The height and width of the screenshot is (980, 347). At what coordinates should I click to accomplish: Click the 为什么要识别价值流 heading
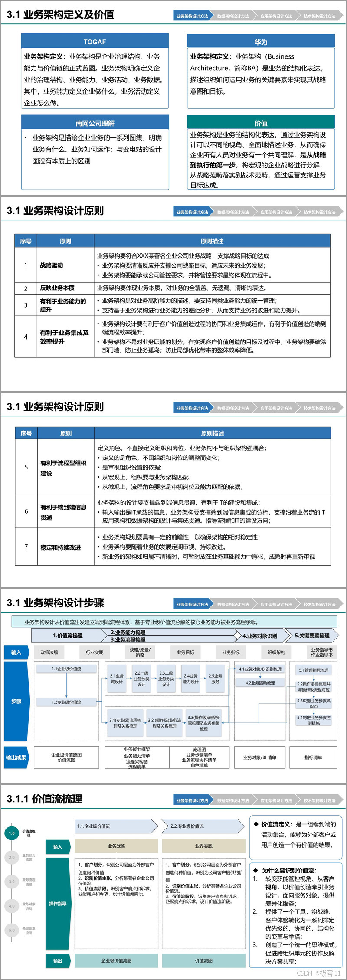(289, 870)
